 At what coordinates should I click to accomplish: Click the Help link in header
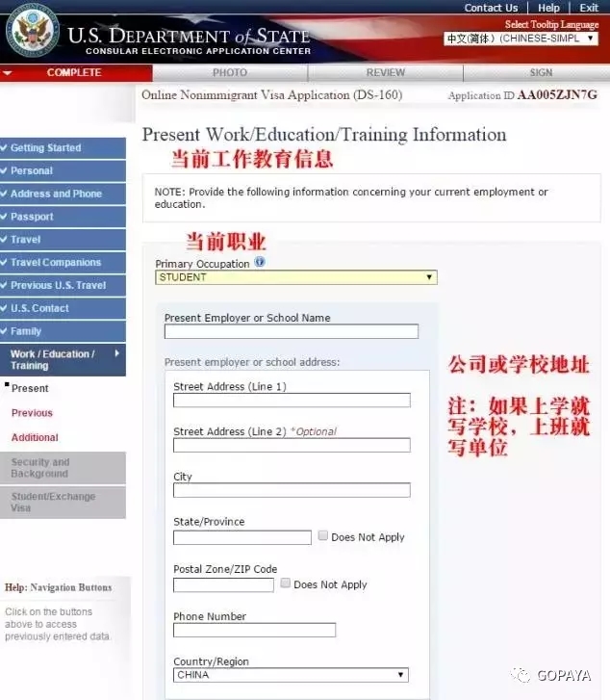548,8
